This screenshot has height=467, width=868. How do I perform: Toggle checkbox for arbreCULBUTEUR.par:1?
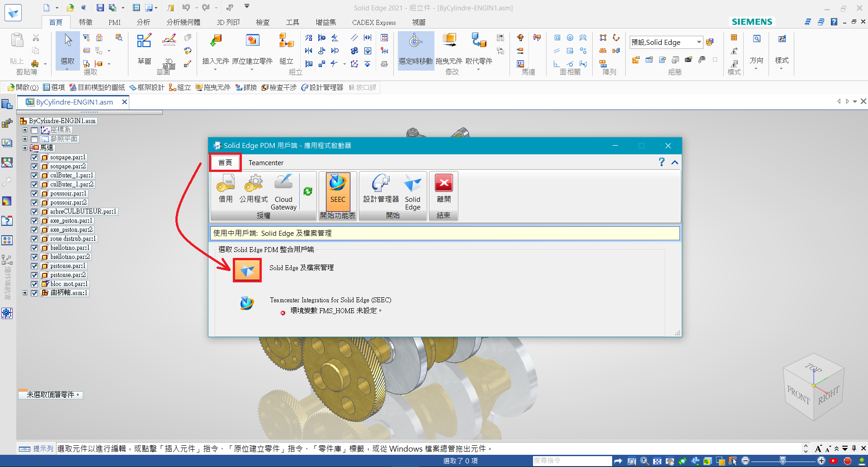(34, 212)
